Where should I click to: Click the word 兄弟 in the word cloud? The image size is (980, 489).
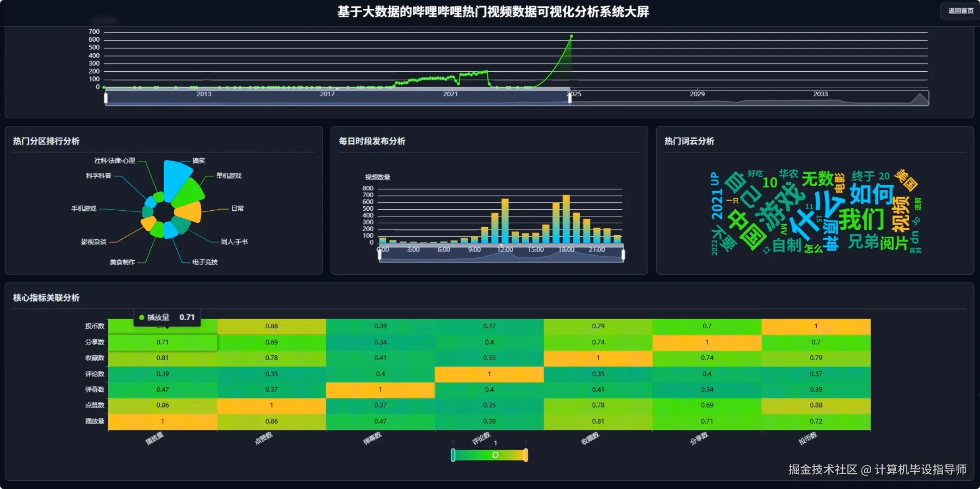tap(863, 241)
